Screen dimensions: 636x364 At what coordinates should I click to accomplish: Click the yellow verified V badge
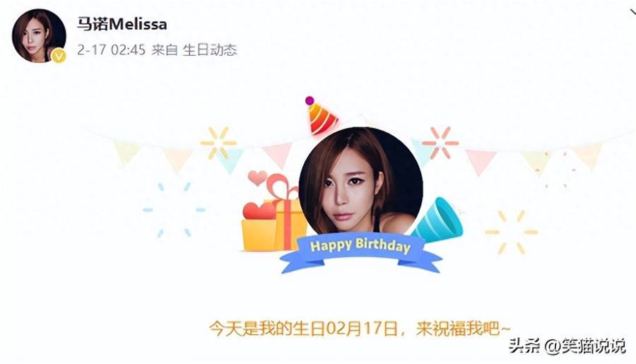tap(59, 56)
